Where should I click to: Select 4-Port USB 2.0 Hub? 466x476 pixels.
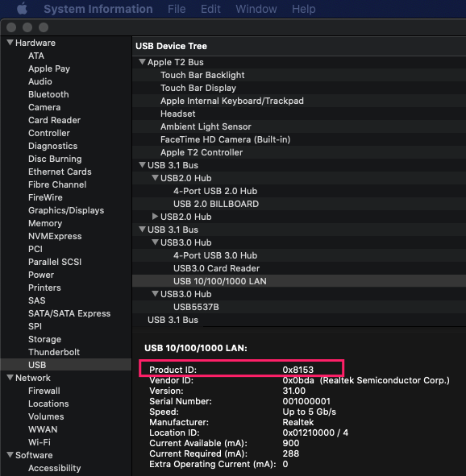215,191
